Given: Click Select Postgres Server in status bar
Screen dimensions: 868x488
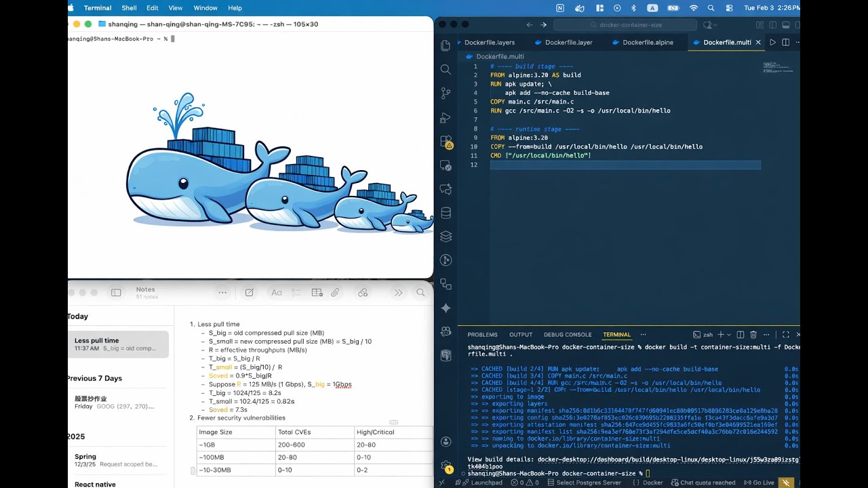Looking at the screenshot, I should (x=584, y=483).
